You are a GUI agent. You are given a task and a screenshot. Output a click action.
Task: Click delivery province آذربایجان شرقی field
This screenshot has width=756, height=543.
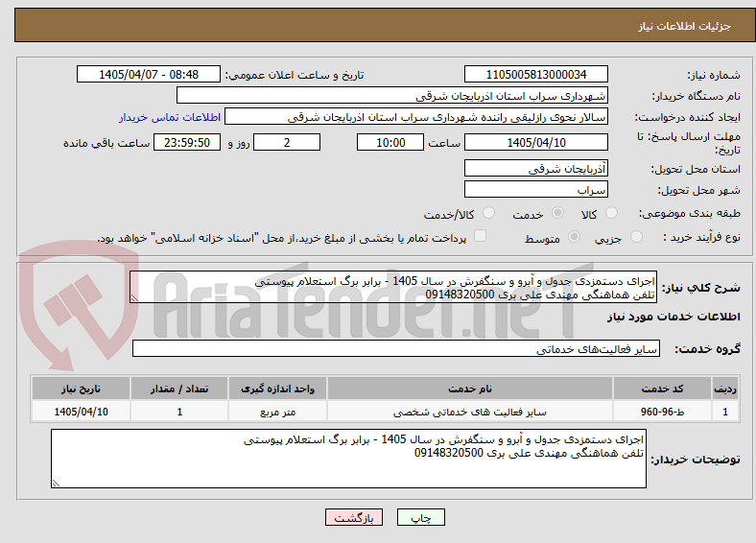[536, 168]
